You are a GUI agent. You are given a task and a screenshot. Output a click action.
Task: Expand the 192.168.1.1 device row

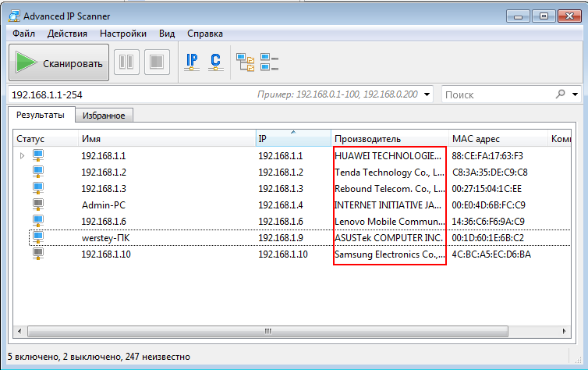22,156
